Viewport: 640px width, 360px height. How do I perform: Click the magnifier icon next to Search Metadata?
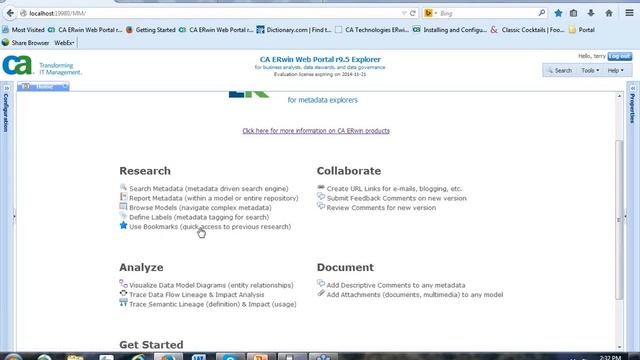tap(123, 187)
